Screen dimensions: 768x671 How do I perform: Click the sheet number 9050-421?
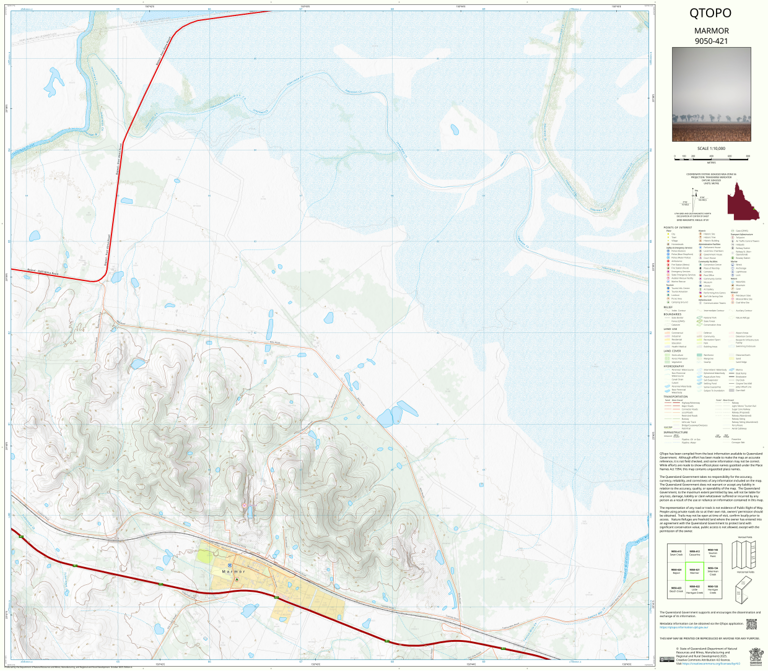(711, 41)
